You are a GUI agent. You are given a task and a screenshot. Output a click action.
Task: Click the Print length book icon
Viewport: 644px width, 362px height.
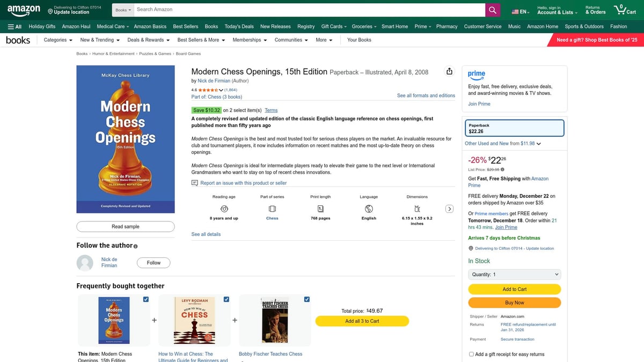(x=320, y=210)
